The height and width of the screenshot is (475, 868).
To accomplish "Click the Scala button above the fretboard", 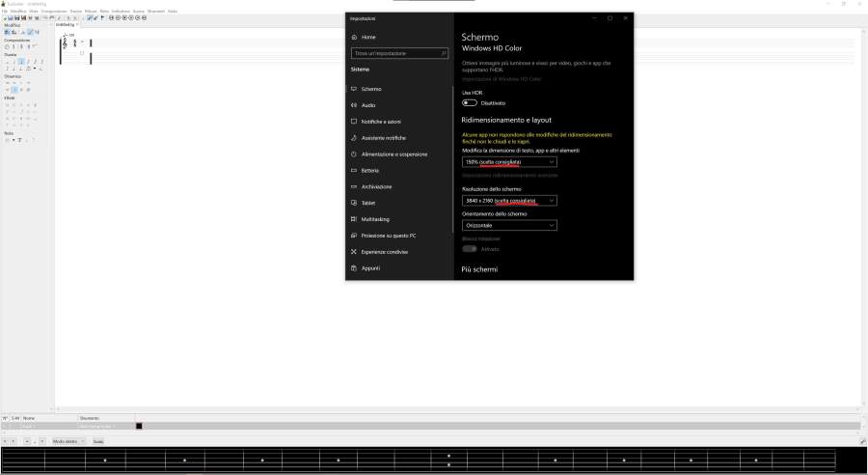I will [x=98, y=441].
